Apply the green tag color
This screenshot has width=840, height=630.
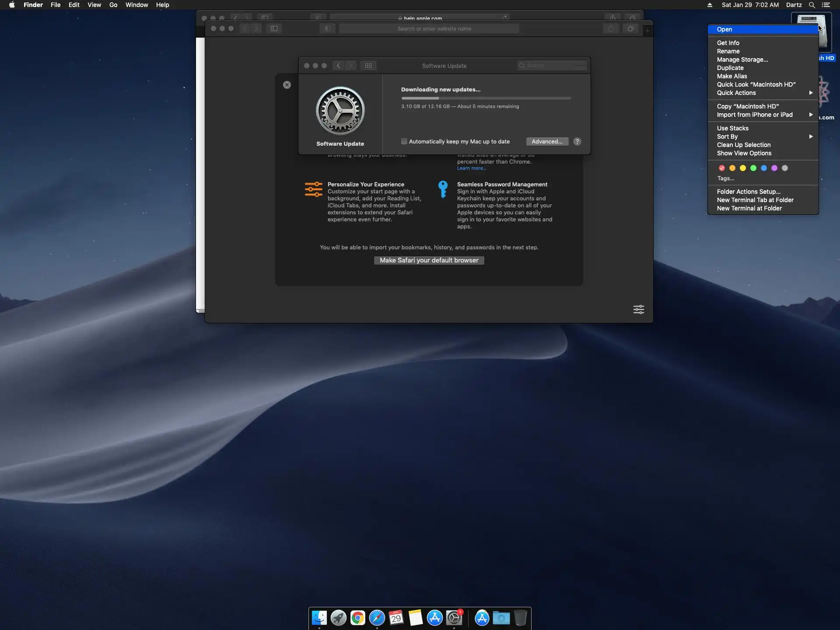(x=753, y=168)
